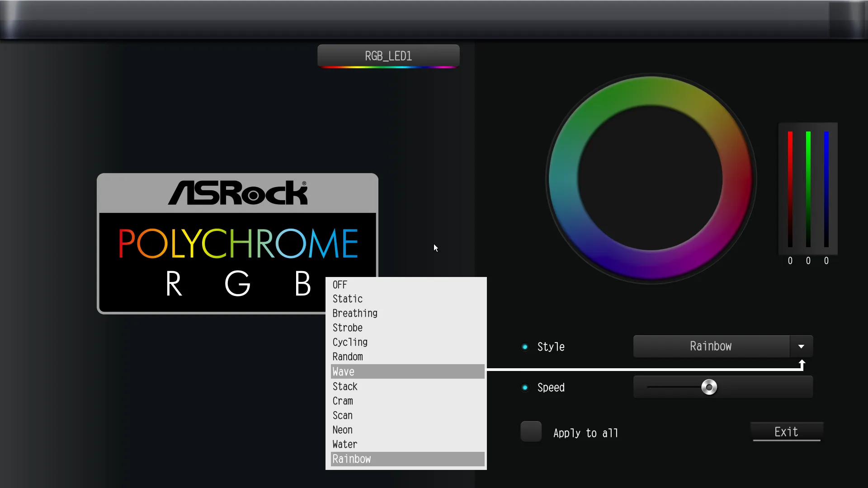Viewport: 868px width, 488px height.
Task: Click the blue channel bar
Action: [826, 189]
